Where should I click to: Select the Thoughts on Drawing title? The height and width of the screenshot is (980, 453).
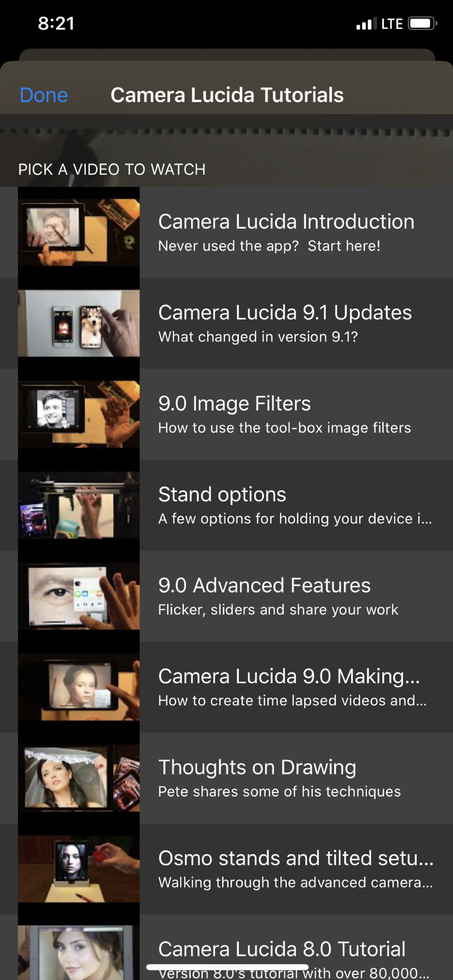[x=257, y=767]
